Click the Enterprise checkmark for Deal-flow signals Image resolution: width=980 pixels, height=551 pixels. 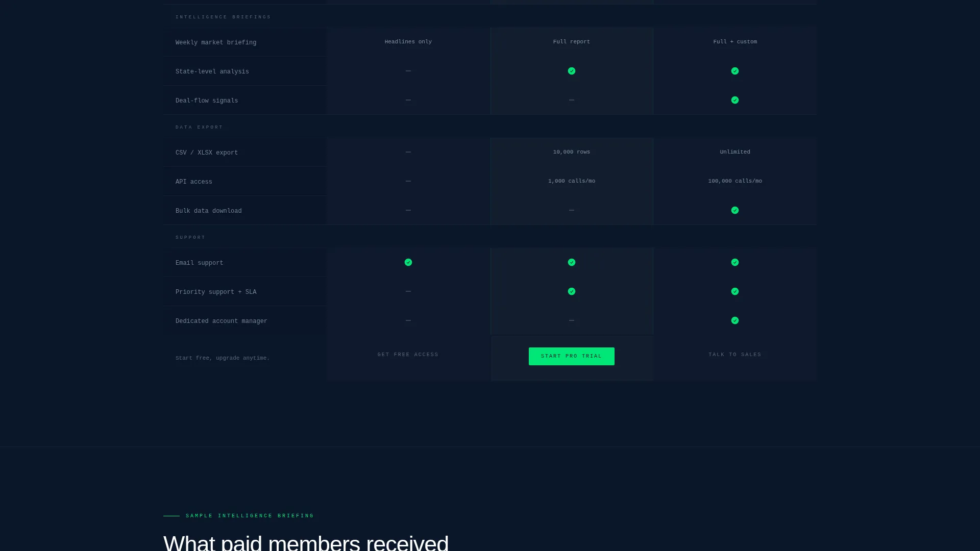point(735,100)
